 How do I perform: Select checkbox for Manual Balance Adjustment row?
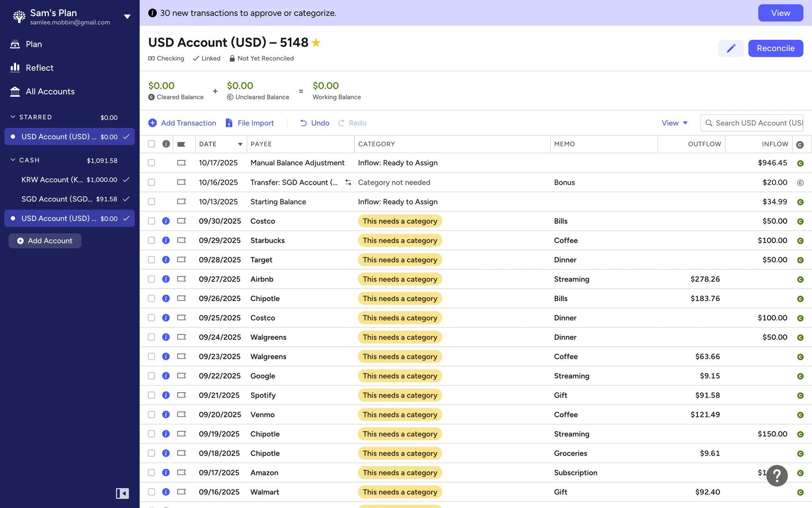pos(151,163)
